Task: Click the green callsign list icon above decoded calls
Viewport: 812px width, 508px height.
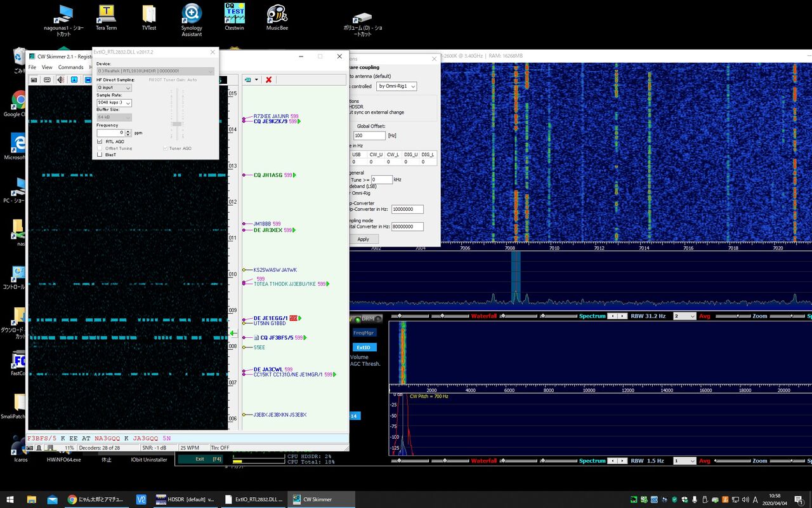Action: click(248, 79)
